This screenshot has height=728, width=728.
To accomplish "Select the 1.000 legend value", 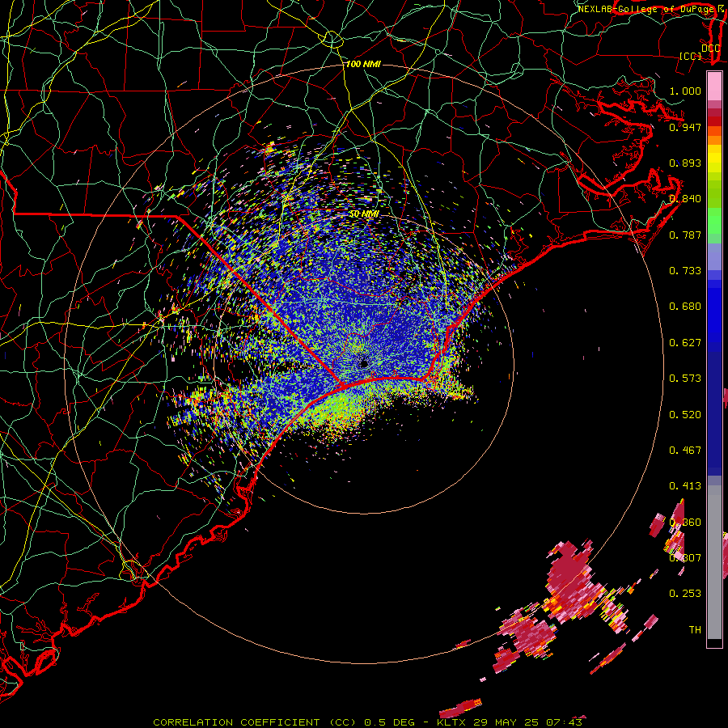I will (685, 91).
